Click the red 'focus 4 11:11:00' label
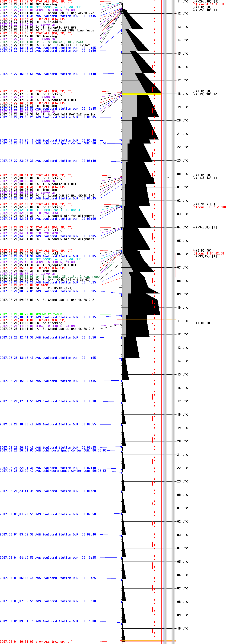 point(210,4)
